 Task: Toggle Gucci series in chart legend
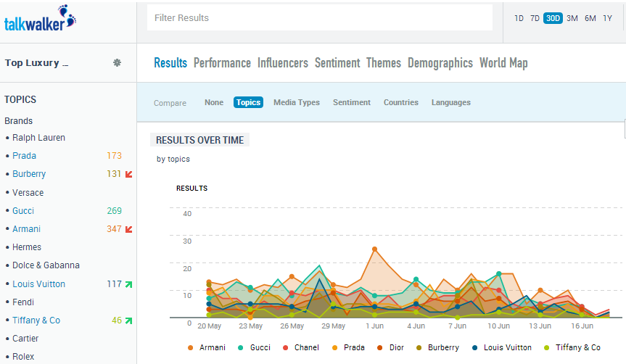[x=255, y=347]
